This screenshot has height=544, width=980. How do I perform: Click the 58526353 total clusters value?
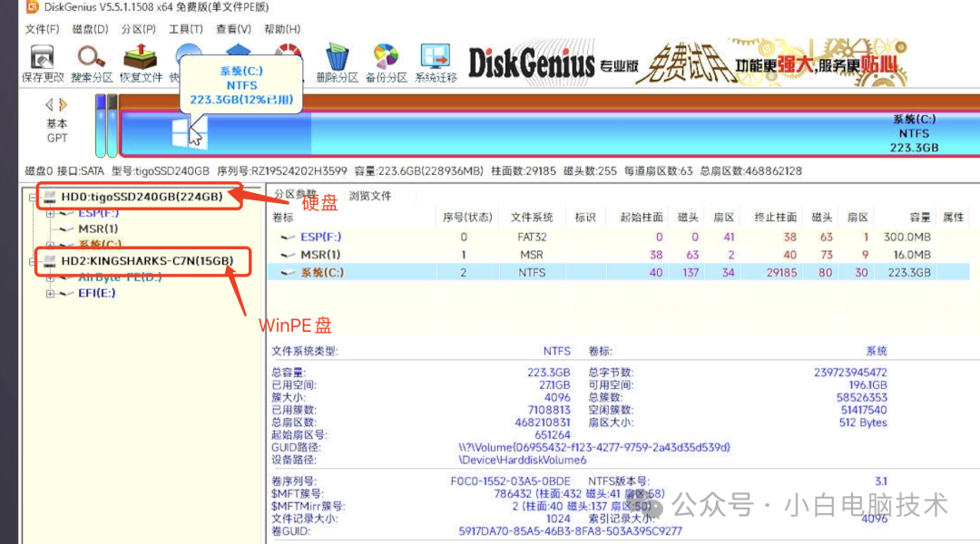[861, 397]
